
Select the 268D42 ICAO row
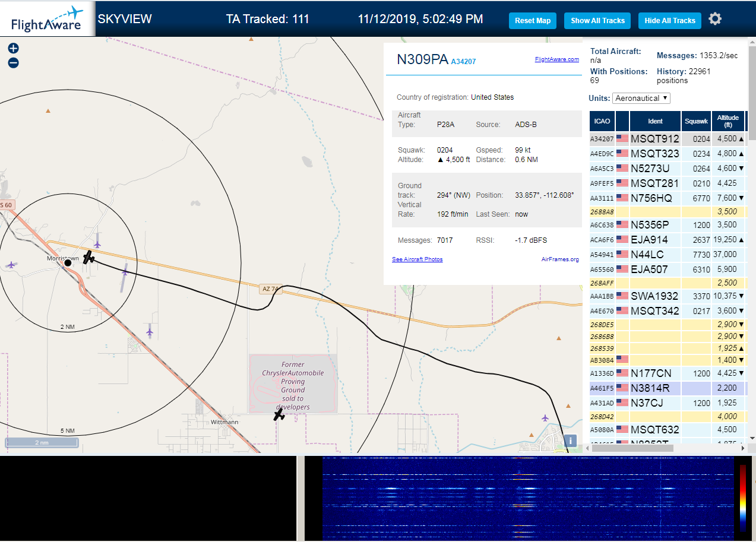pyautogui.click(x=668, y=416)
